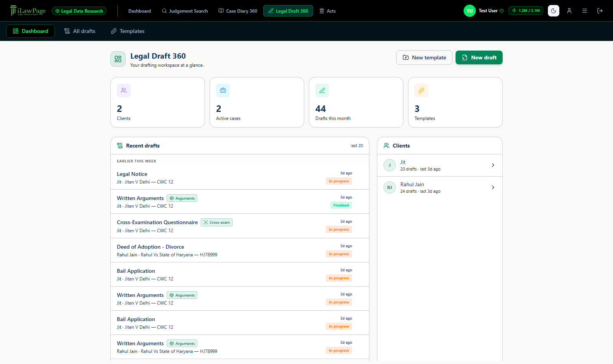Click the Cross-exam tag
613x364 pixels.
(216, 222)
